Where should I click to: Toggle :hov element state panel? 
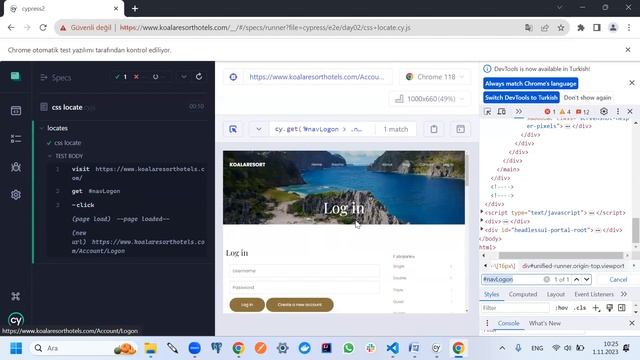(x=562, y=308)
